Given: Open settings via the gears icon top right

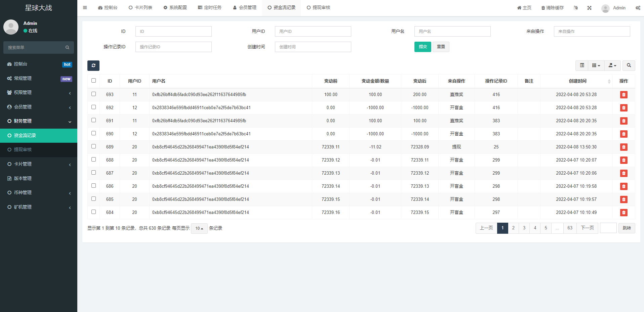Looking at the screenshot, I should point(638,8).
